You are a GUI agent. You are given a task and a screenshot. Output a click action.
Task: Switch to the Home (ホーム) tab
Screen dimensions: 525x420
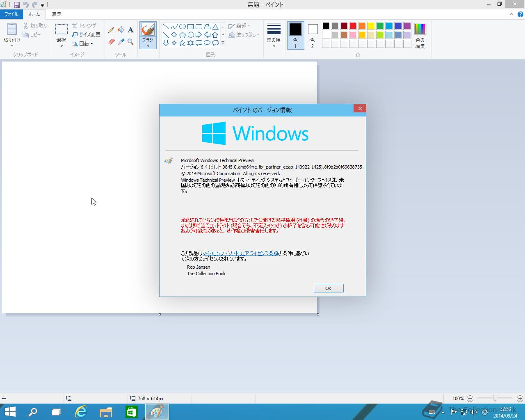(x=34, y=14)
